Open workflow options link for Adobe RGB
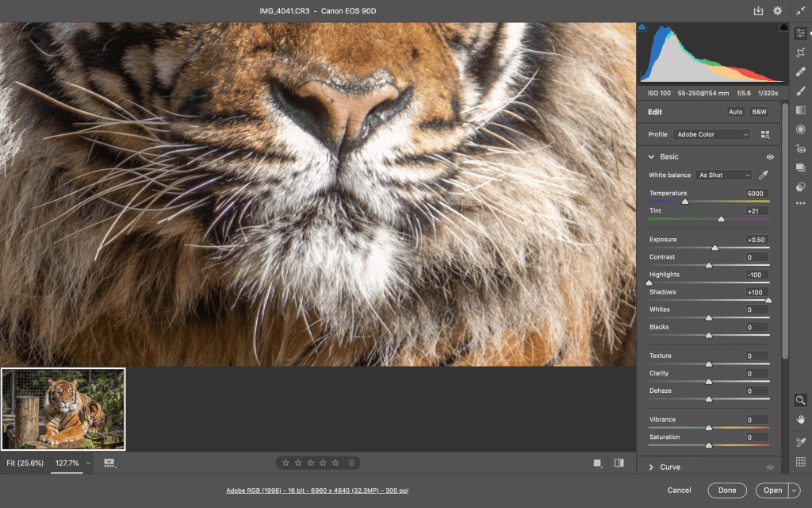 [317, 491]
